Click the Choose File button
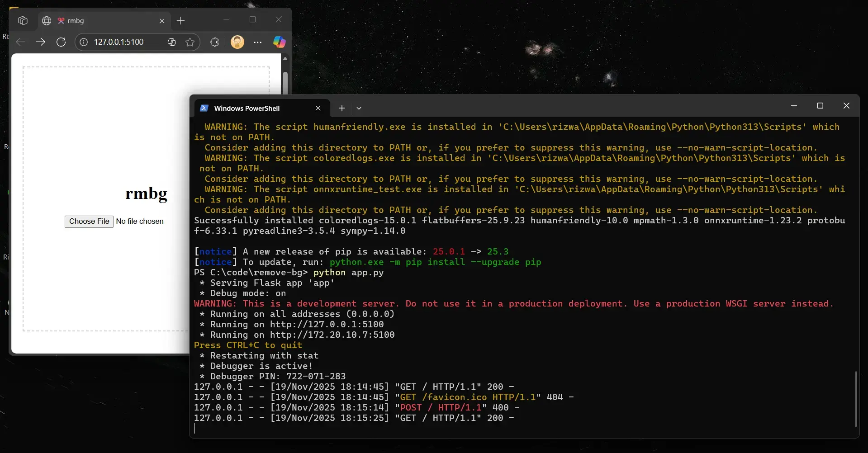Viewport: 868px width, 453px height. [89, 221]
